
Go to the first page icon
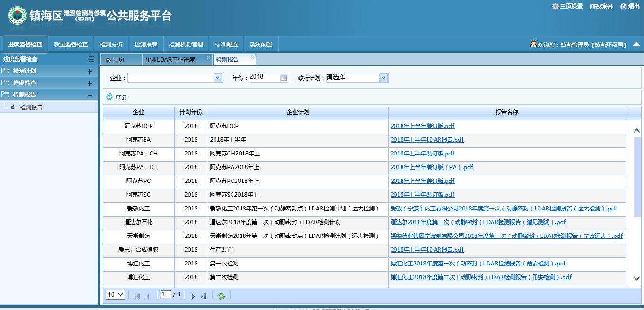click(137, 296)
